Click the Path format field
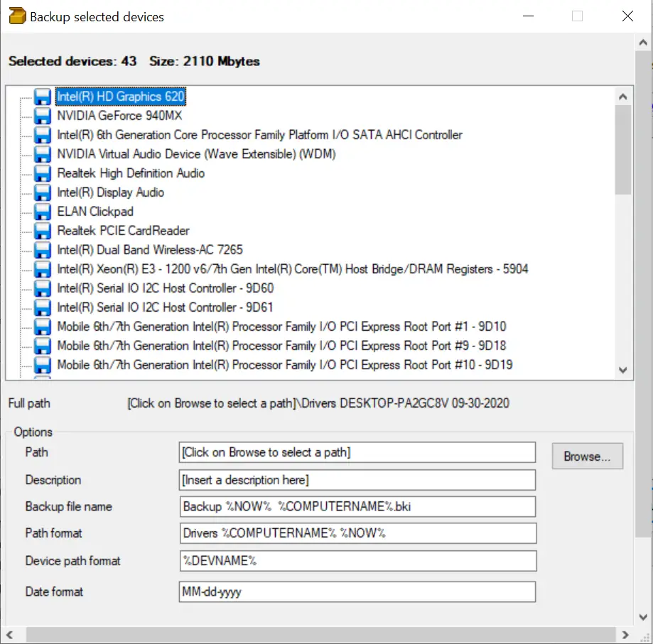The width and height of the screenshot is (653, 644). [357, 533]
